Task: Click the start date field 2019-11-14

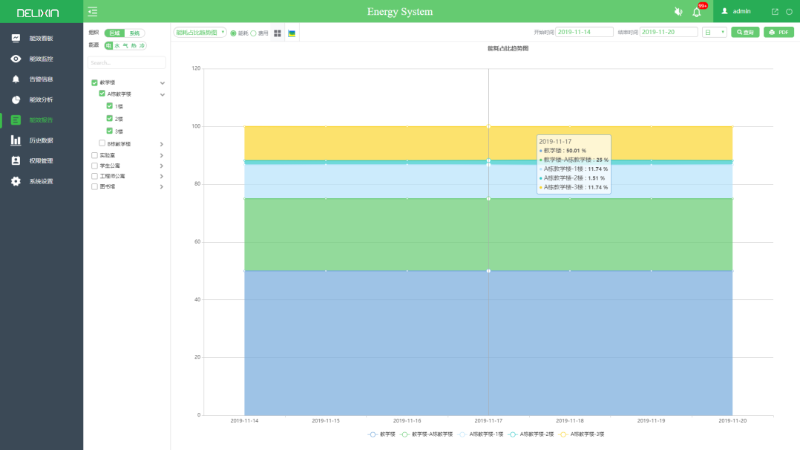Action: tap(585, 33)
